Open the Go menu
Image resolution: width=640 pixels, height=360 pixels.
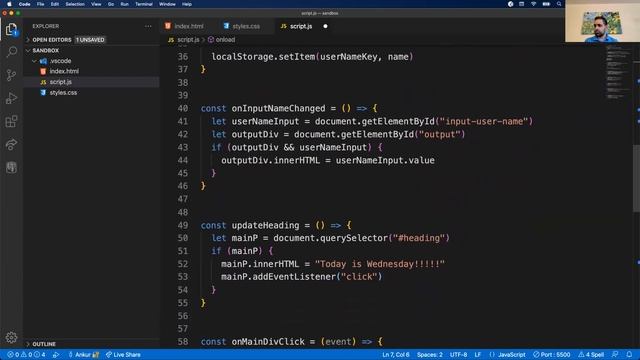tap(111, 4)
